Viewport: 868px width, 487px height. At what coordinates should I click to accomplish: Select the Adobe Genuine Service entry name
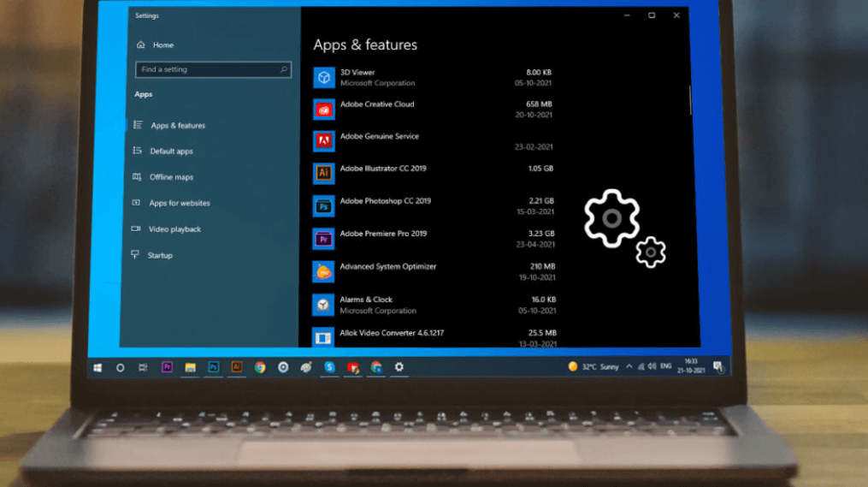[x=379, y=136]
